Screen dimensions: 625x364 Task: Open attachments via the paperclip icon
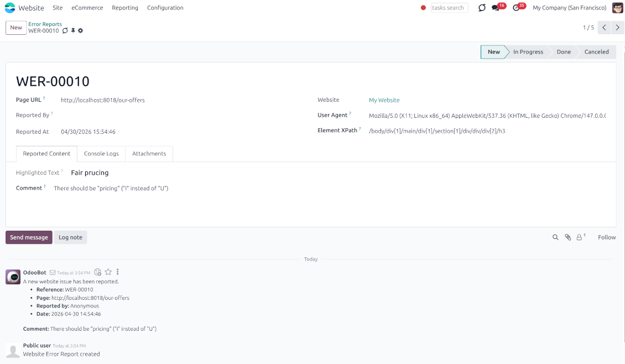[567, 237]
